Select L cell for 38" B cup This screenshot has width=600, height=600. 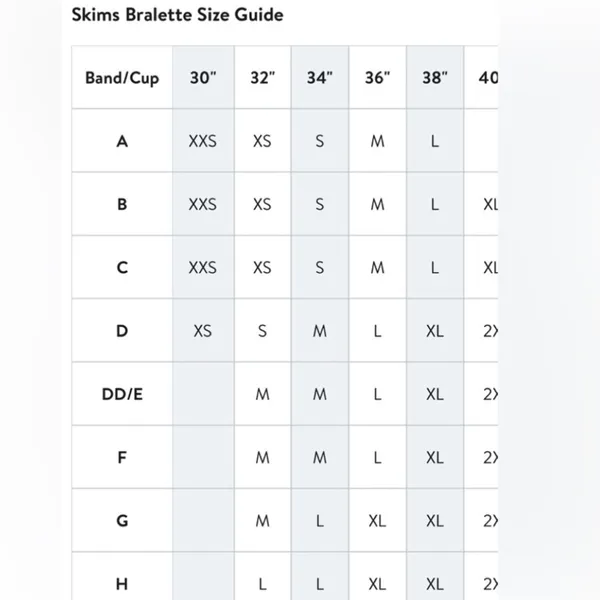pyautogui.click(x=435, y=204)
